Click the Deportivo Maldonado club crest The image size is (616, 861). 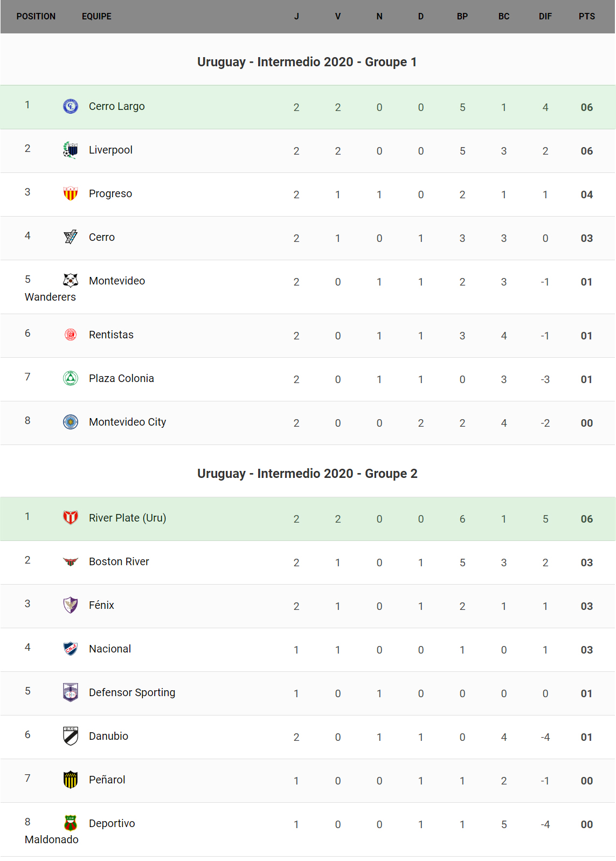(x=71, y=823)
